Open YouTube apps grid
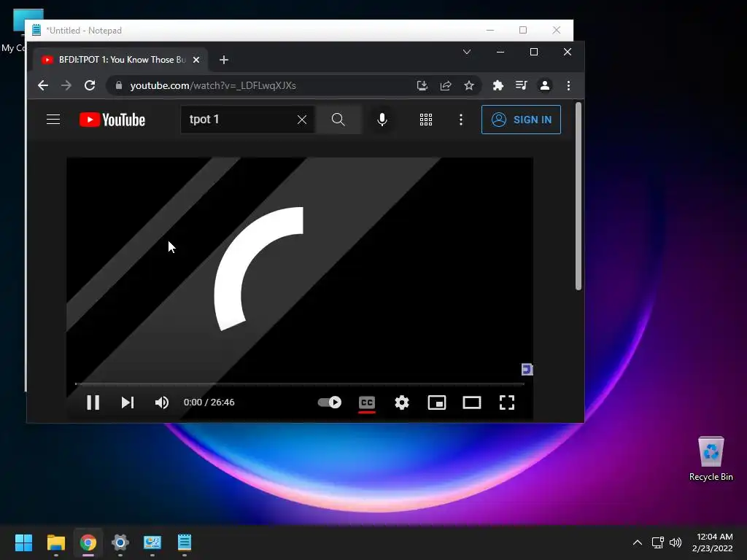This screenshot has height=560, width=747. point(426,120)
